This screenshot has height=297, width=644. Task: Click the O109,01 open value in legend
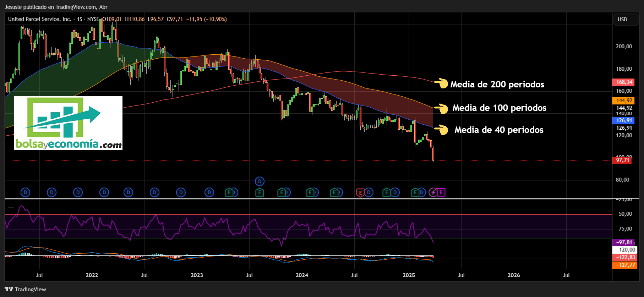112,19
